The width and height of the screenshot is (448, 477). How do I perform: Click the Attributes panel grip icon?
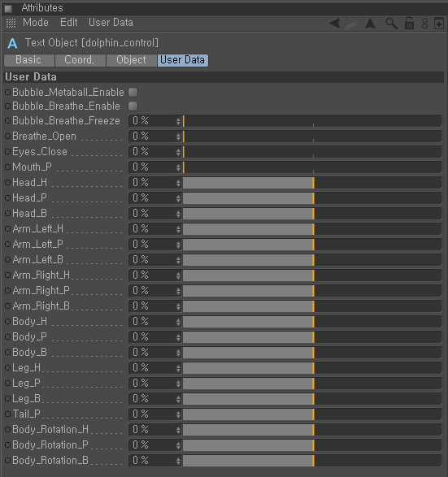click(8, 8)
